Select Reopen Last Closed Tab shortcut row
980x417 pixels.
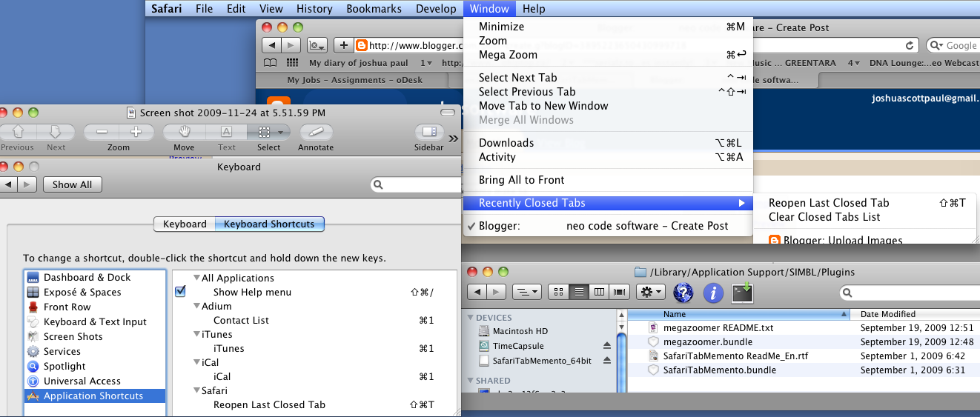[x=314, y=405]
